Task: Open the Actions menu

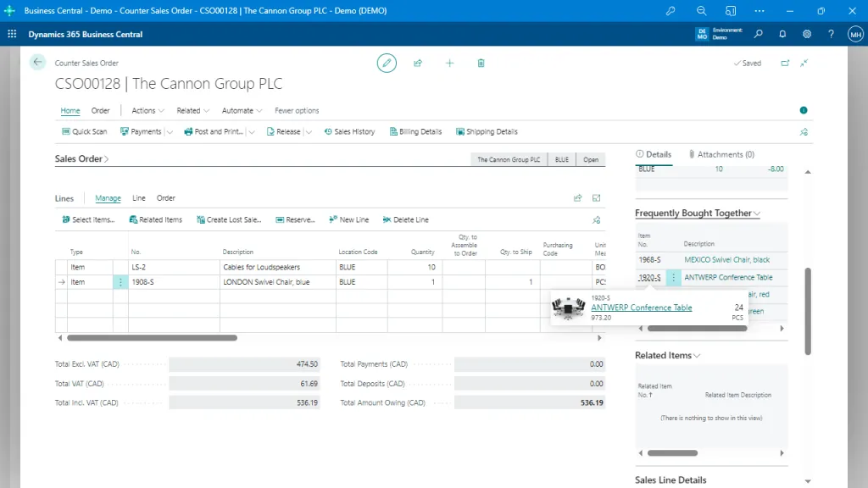Action: pos(142,110)
